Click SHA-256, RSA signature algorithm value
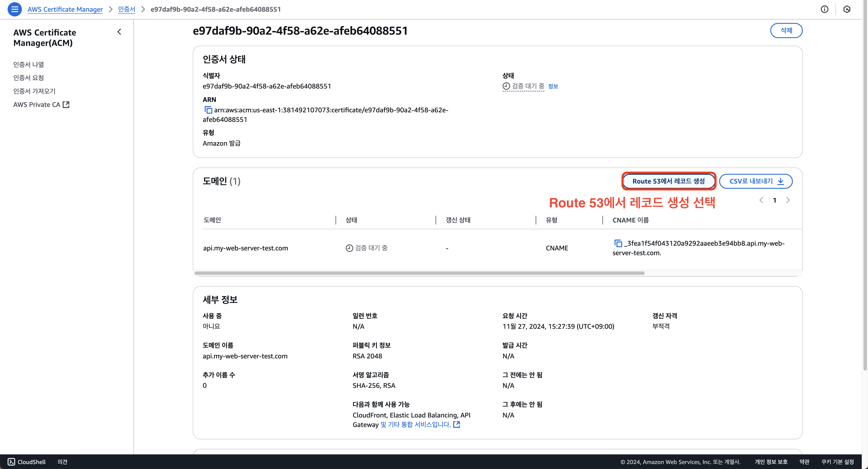The height and width of the screenshot is (469, 868). pos(374,385)
